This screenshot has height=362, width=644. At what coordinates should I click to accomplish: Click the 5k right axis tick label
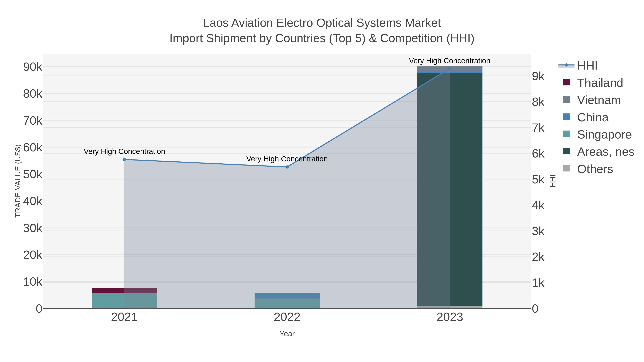click(x=538, y=179)
